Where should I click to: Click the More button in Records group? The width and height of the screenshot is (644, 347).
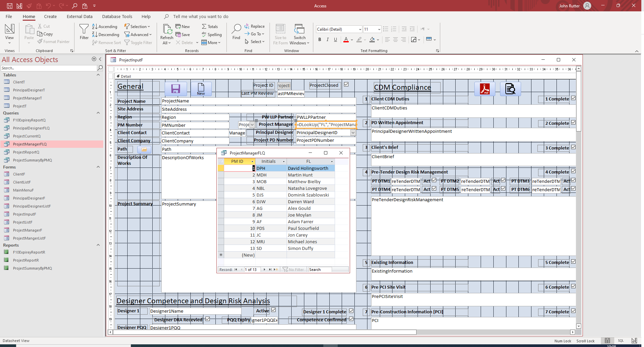tap(211, 42)
